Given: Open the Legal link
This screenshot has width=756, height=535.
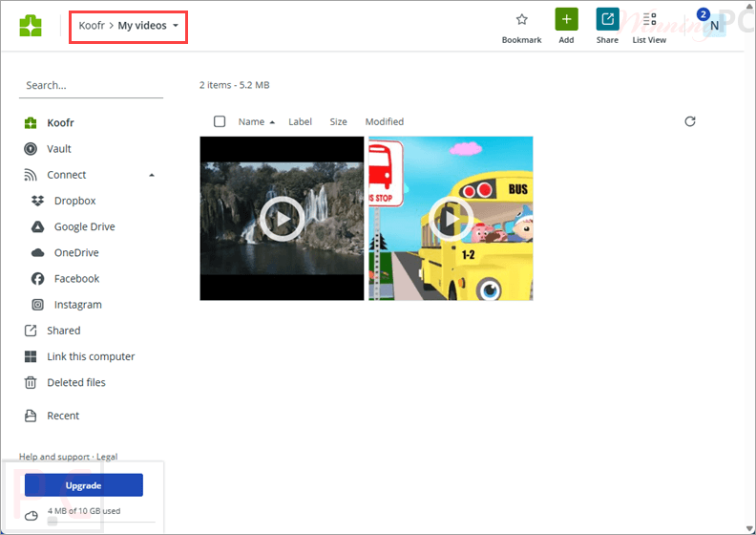Looking at the screenshot, I should [x=107, y=457].
